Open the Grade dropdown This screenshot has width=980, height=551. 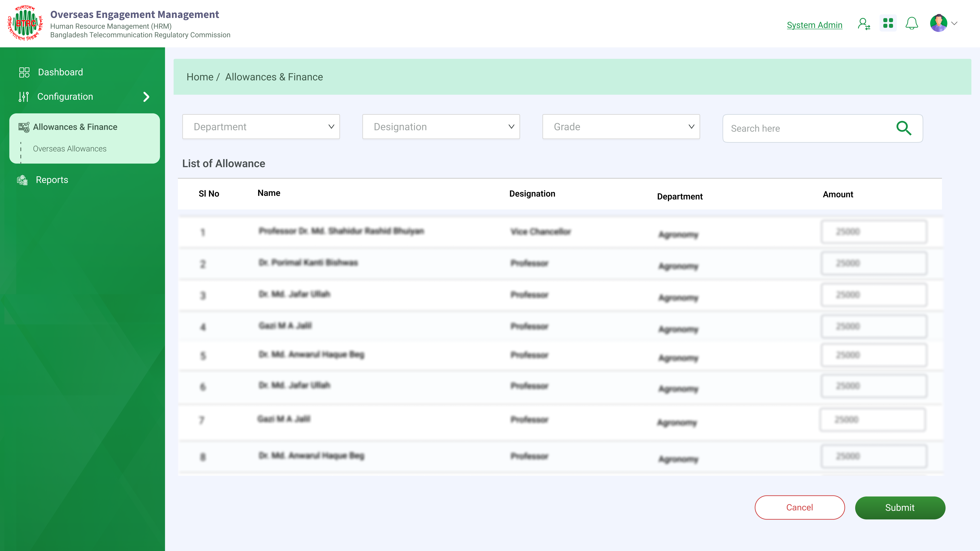[621, 127]
